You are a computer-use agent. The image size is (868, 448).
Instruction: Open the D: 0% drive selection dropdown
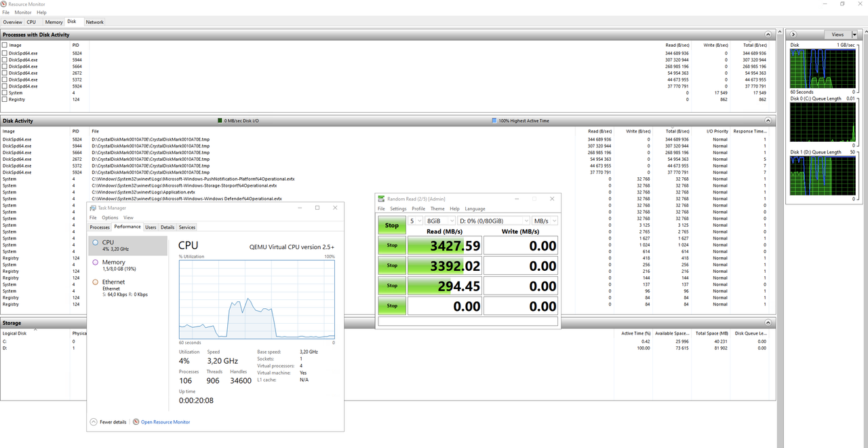point(494,221)
